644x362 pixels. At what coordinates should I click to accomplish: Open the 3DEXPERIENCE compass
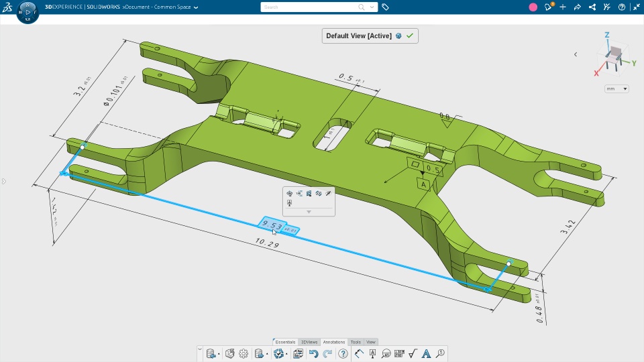[28, 12]
